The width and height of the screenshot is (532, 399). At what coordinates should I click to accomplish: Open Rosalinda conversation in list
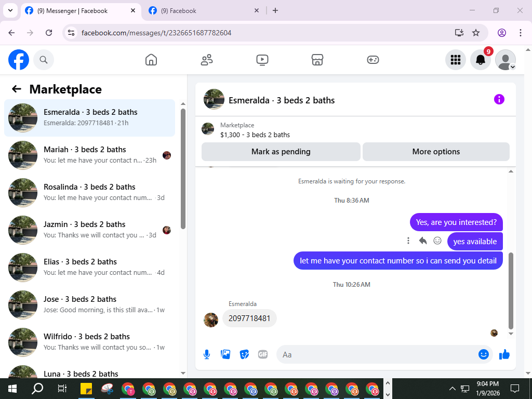(x=89, y=192)
